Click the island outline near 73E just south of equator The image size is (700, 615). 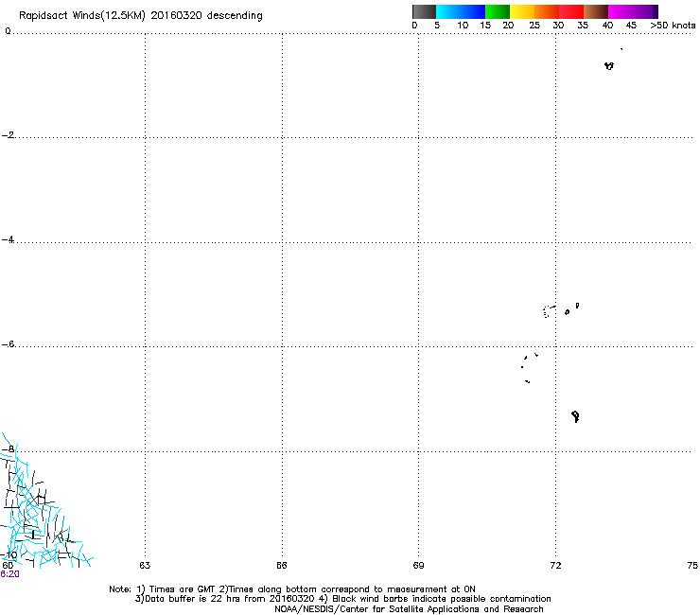pyautogui.click(x=609, y=65)
